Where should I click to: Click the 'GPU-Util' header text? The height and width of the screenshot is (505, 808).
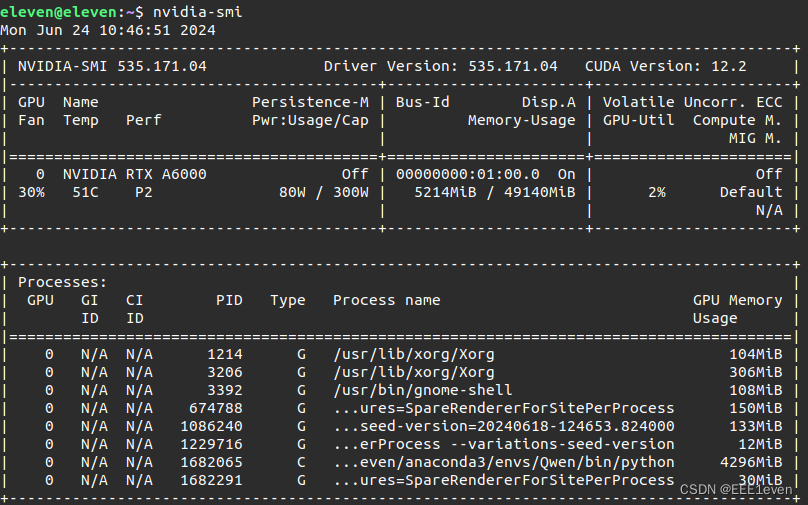(638, 120)
